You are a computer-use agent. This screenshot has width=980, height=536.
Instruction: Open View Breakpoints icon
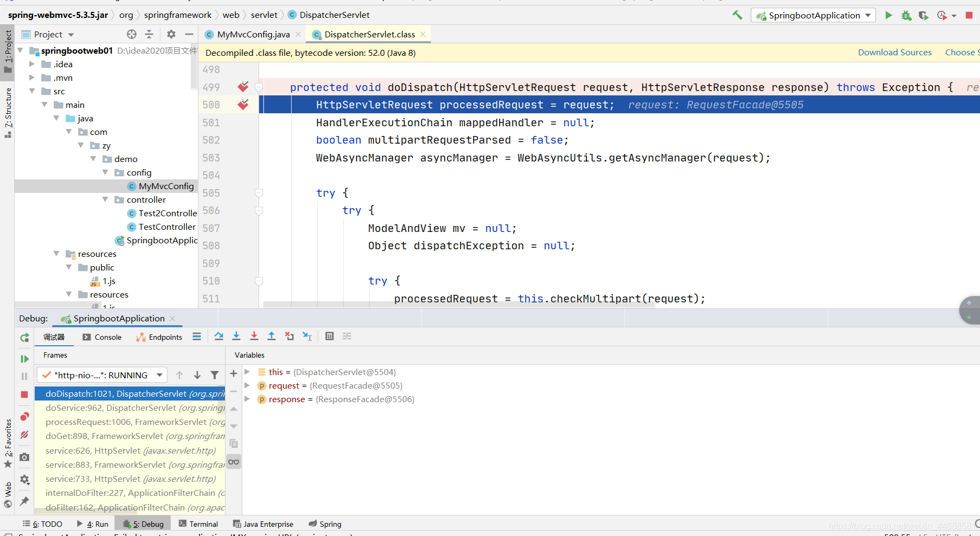coord(24,417)
